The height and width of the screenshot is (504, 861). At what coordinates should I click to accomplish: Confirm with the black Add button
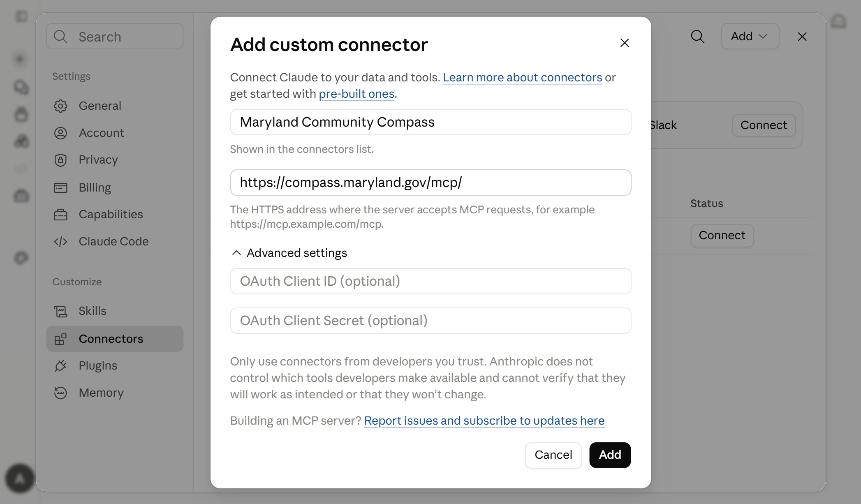tap(610, 455)
